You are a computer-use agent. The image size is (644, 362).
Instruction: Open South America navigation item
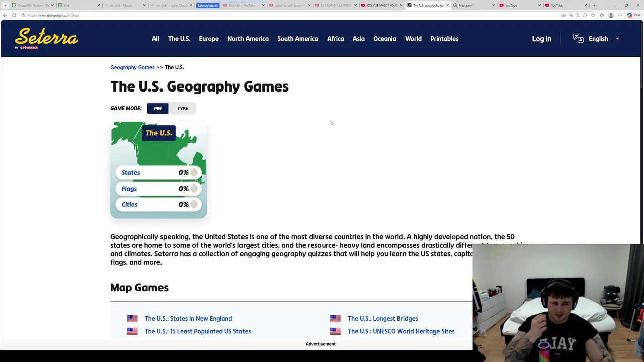[x=298, y=39]
